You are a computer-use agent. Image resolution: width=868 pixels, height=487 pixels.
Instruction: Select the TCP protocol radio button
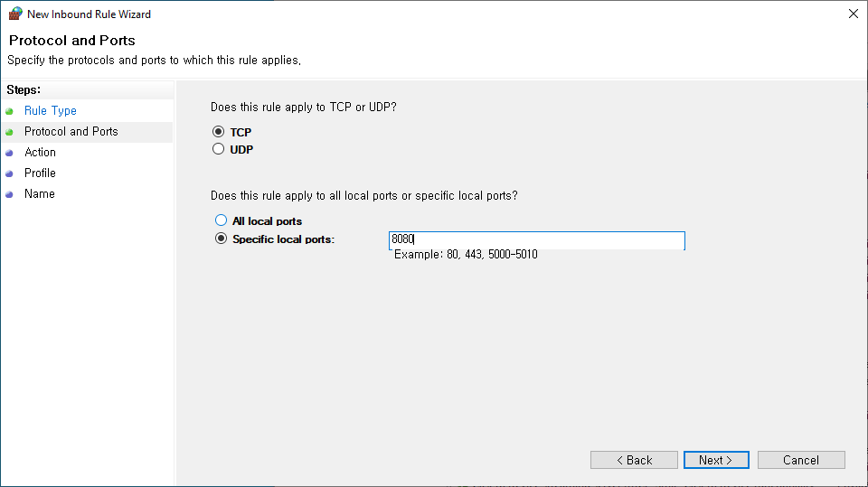(218, 132)
